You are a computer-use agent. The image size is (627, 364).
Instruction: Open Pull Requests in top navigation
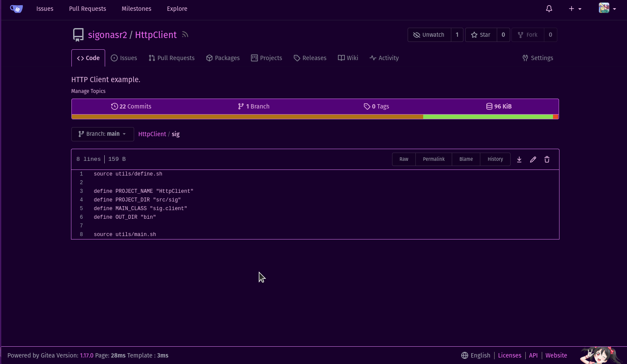tap(87, 9)
